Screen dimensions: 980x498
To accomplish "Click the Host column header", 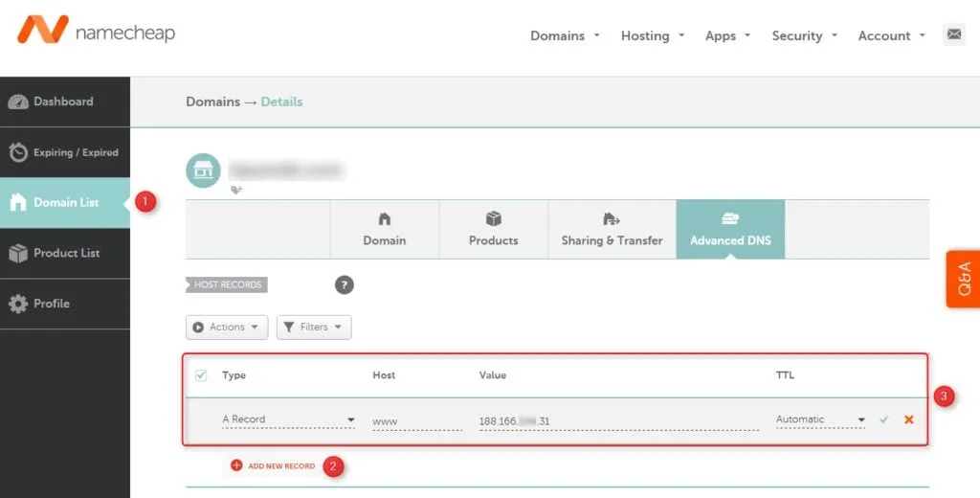I will pyautogui.click(x=384, y=375).
